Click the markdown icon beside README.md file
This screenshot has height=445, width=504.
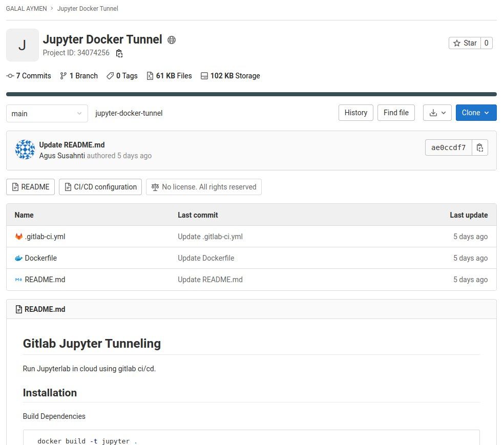coord(19,280)
